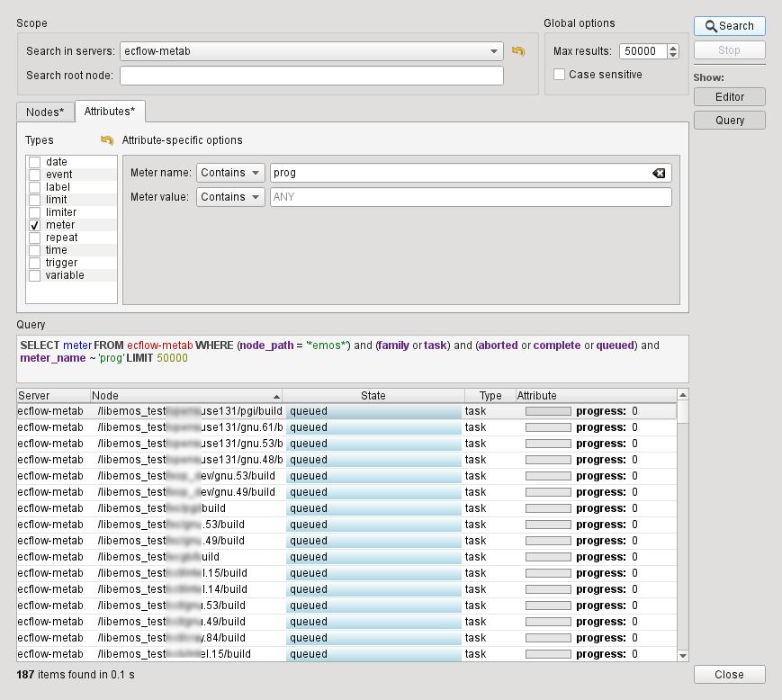Sort results by the State column header
Image resolution: width=782 pixels, height=700 pixels.
tap(373, 395)
